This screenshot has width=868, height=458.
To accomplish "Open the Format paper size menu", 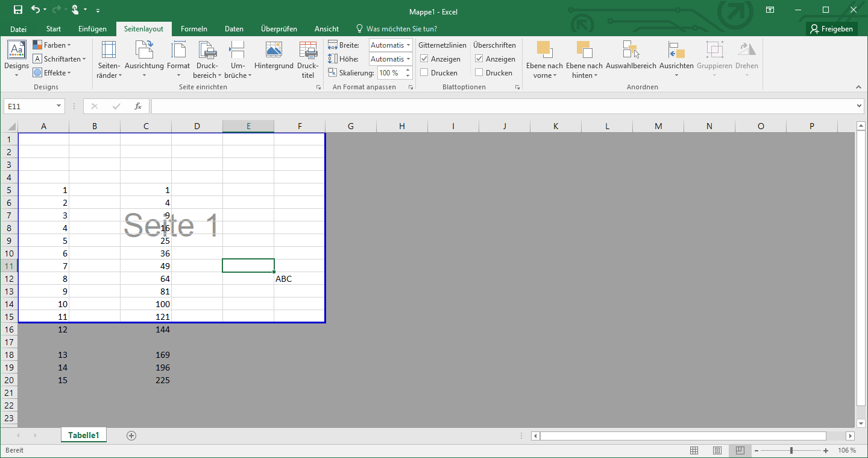I will 178,59.
